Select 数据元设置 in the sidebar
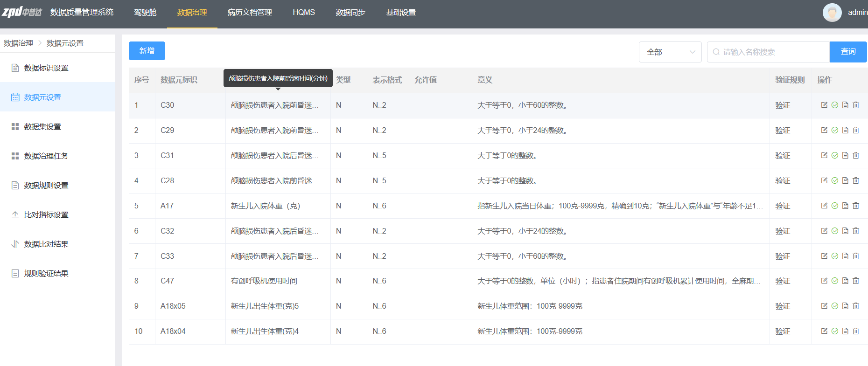 pyautogui.click(x=57, y=97)
